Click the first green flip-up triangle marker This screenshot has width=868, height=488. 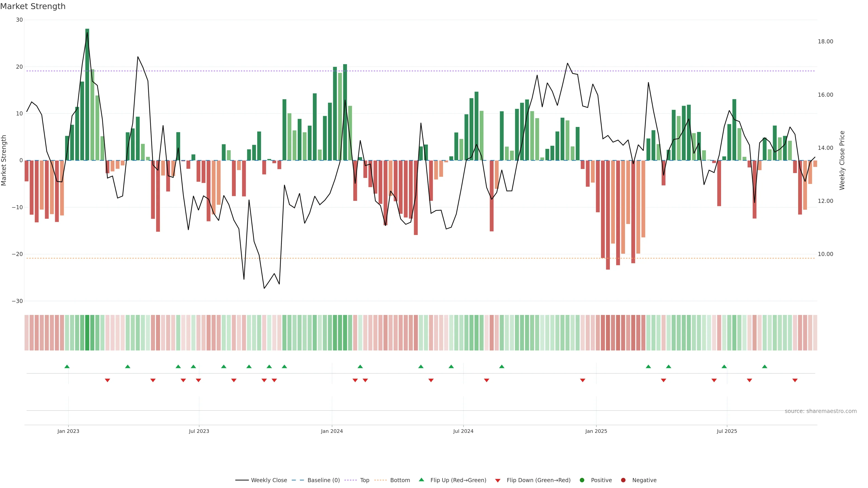pyautogui.click(x=67, y=366)
